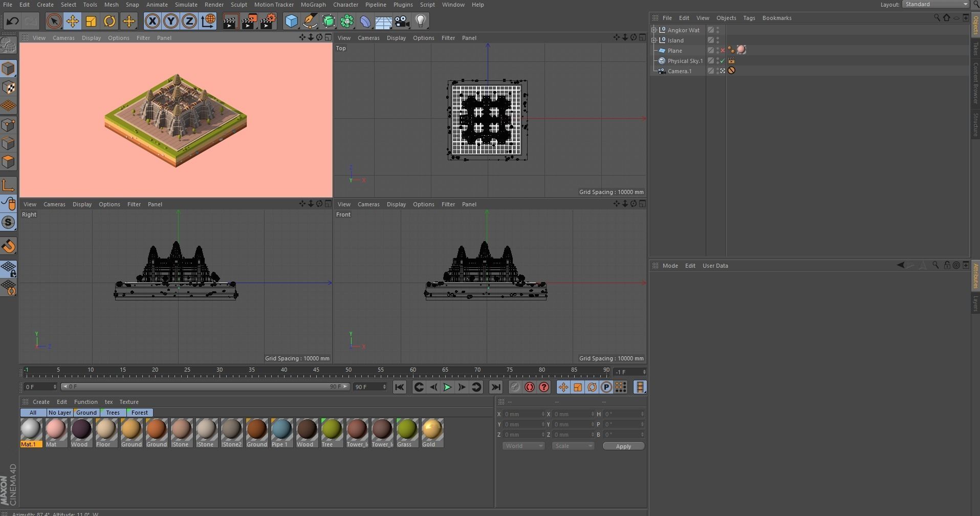Screen dimensions: 980x516
Task: Switch to the Trees layer tab
Action: [113, 413]
